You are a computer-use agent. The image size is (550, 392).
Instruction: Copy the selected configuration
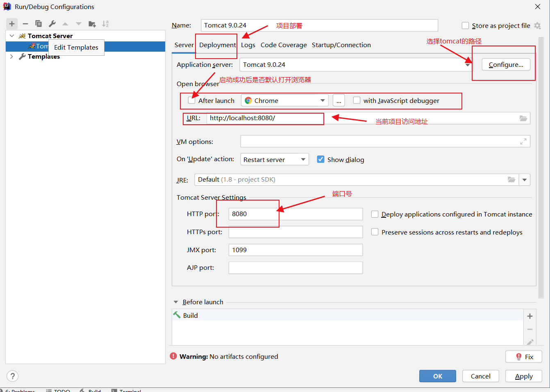tap(39, 24)
